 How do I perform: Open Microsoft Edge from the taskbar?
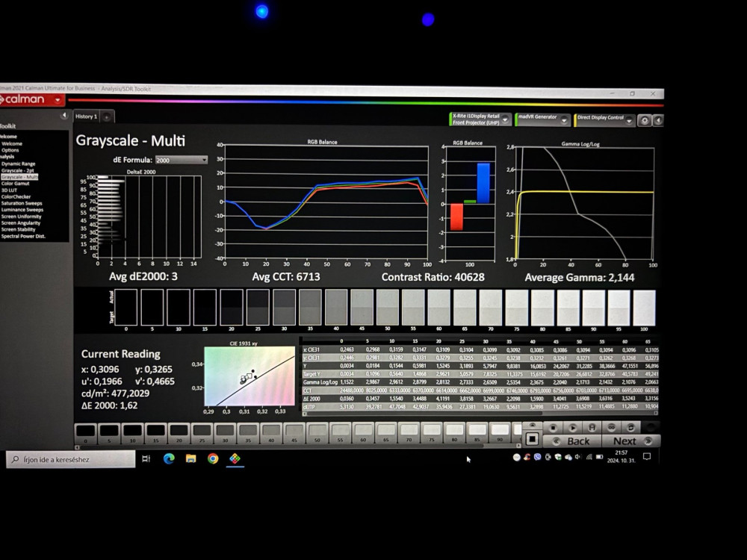click(169, 458)
